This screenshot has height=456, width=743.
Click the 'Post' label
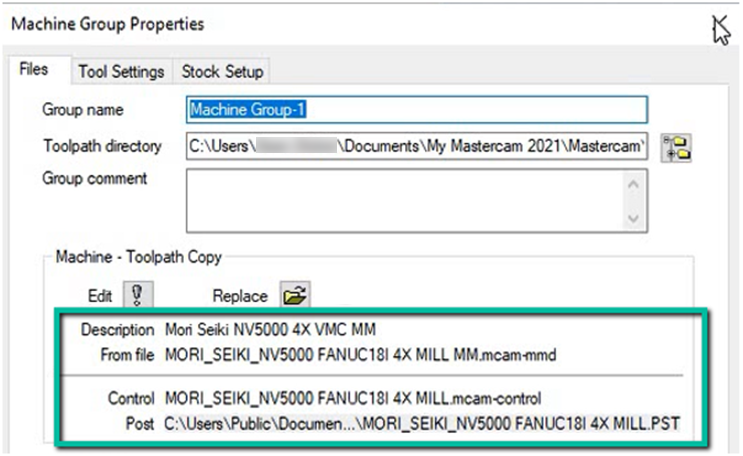[x=140, y=424]
